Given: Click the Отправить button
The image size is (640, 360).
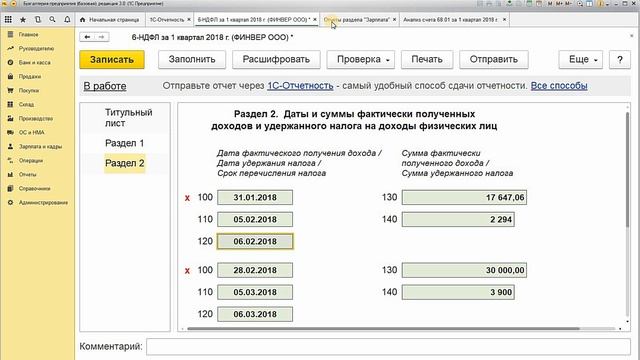Looking at the screenshot, I should (x=494, y=60).
